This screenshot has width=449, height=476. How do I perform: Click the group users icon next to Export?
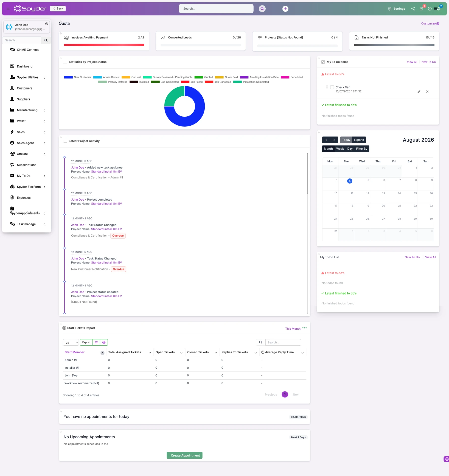104,342
